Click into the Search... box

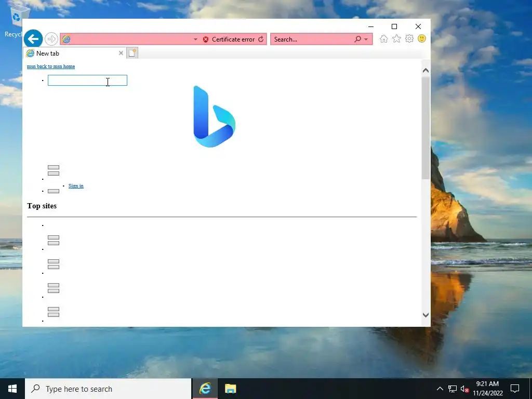click(x=312, y=39)
